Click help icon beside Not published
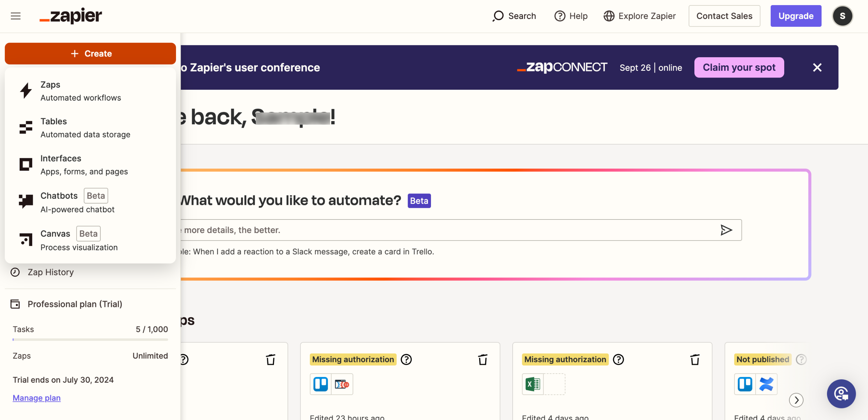 (x=801, y=359)
